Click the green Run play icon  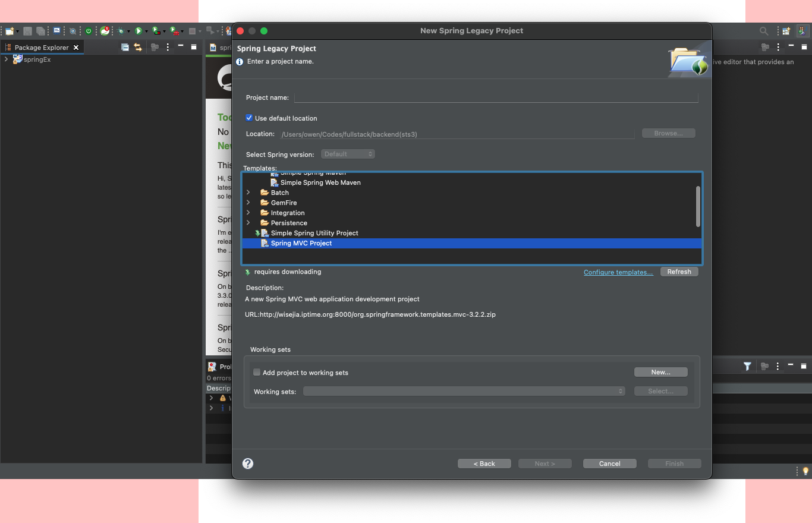pyautogui.click(x=139, y=31)
